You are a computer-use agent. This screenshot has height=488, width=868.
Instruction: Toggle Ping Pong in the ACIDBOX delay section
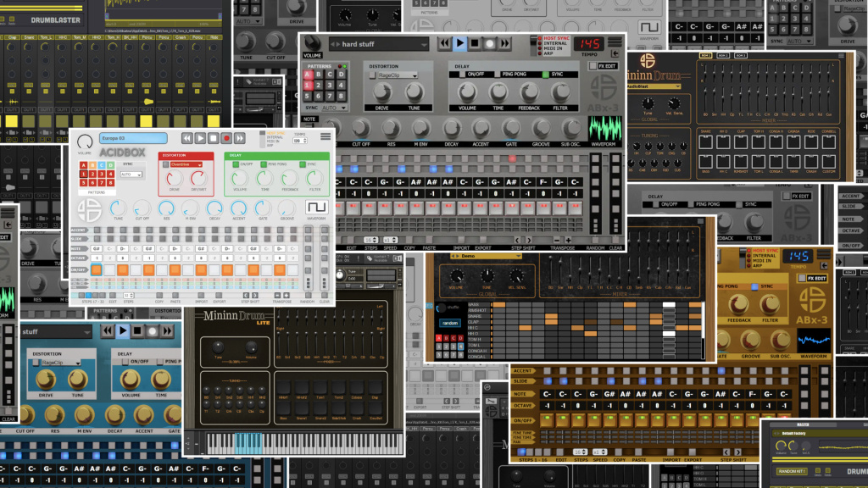264,164
